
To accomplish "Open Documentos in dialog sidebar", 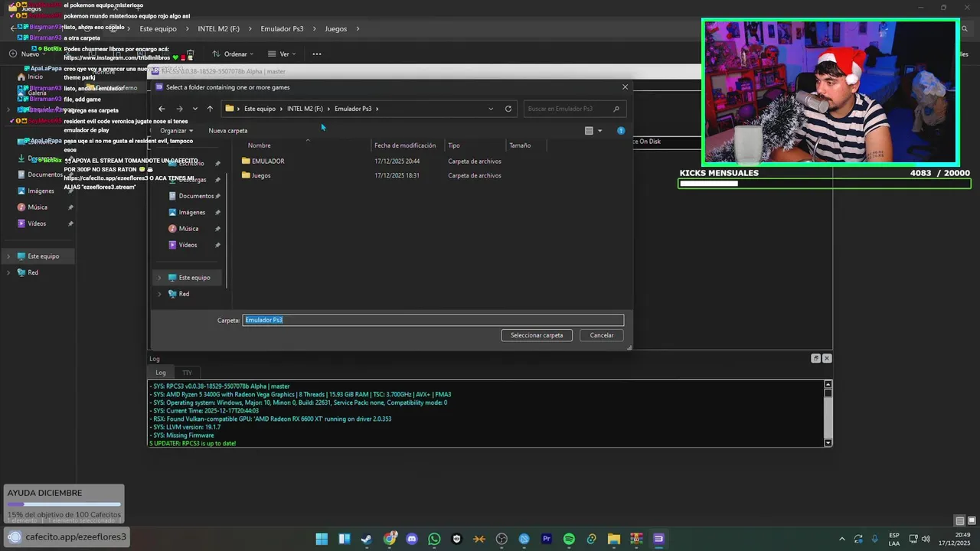I will click(x=196, y=196).
